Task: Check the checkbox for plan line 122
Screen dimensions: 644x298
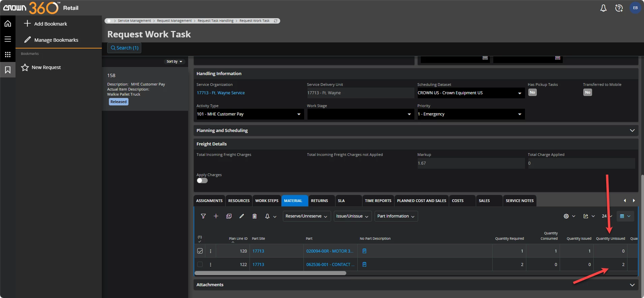Action: tap(200, 264)
